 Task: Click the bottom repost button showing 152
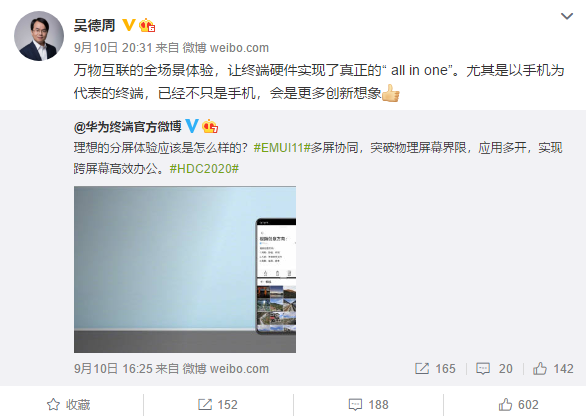[218, 405]
